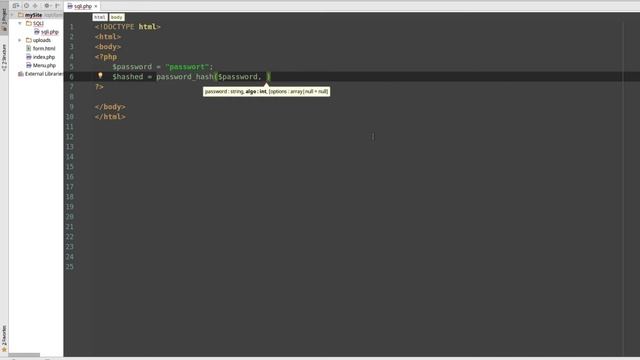Select External Libraries node

pyautogui.click(x=44, y=74)
